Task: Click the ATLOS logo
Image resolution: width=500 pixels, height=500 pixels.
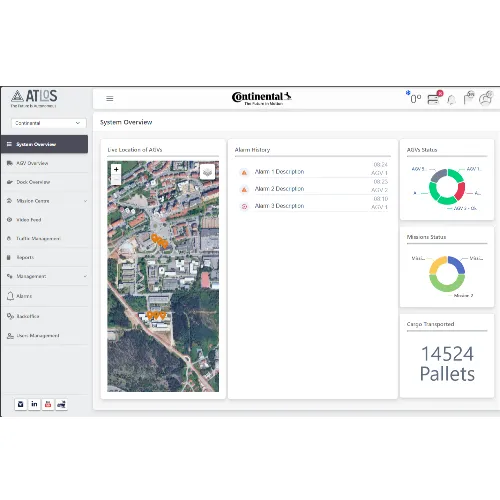Action: pos(34,98)
